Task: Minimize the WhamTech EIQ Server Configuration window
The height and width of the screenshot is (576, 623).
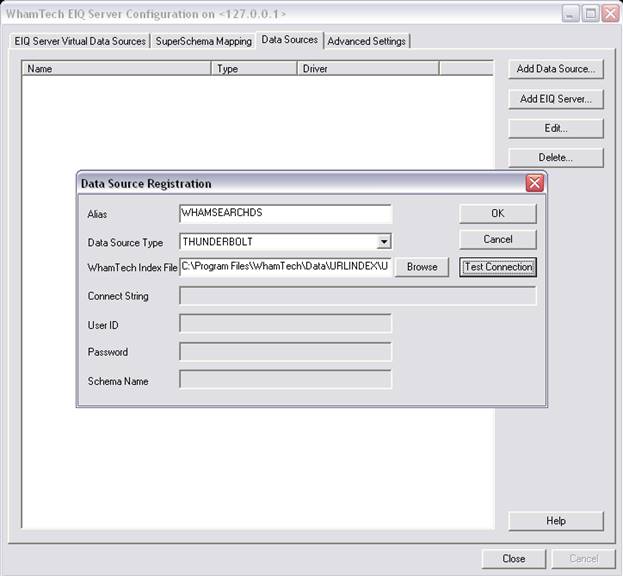Action: (x=571, y=14)
